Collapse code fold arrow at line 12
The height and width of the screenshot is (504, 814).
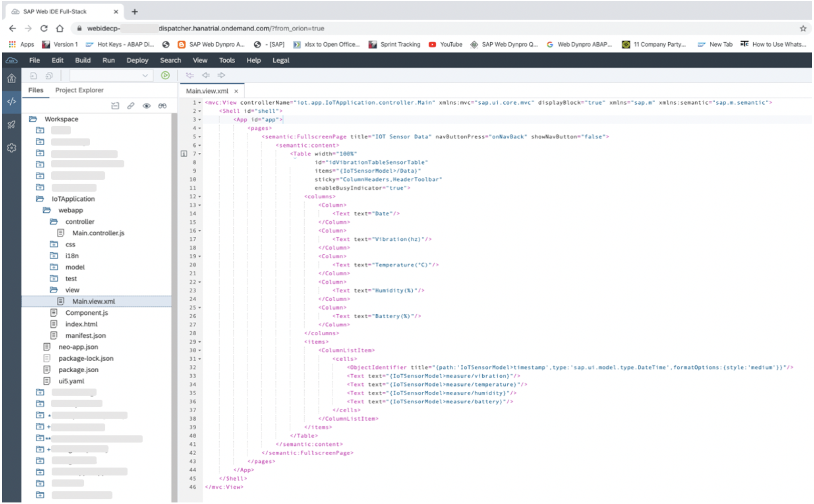[x=200, y=197]
